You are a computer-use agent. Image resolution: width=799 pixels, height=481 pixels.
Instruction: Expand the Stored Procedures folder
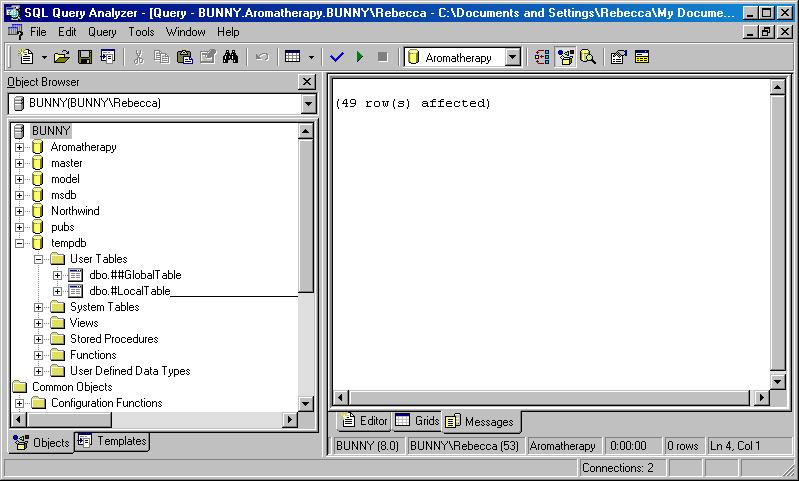pyautogui.click(x=38, y=339)
